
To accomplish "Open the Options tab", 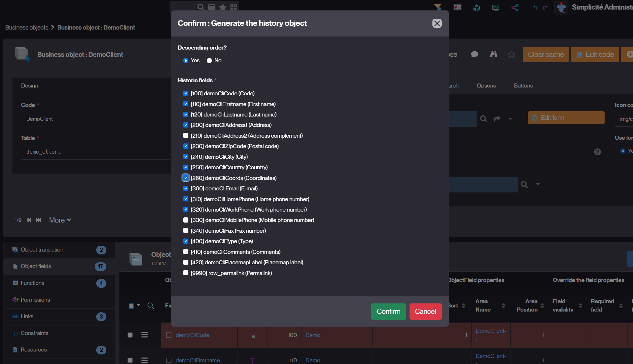I will (x=486, y=85).
